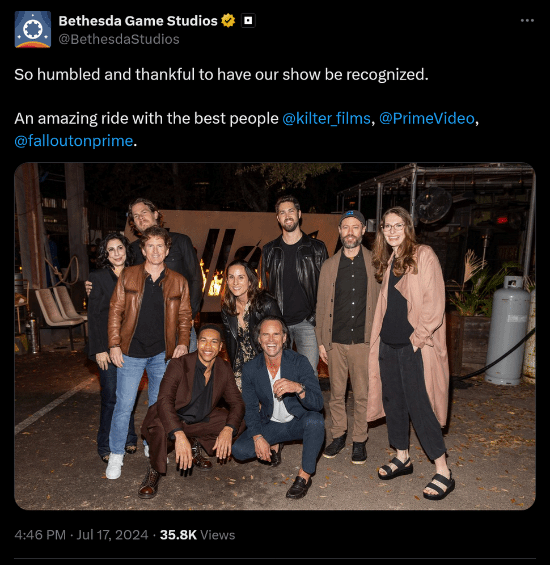Click the gray propane tank in photo
Screen dimensions: 550x565
coord(507,330)
